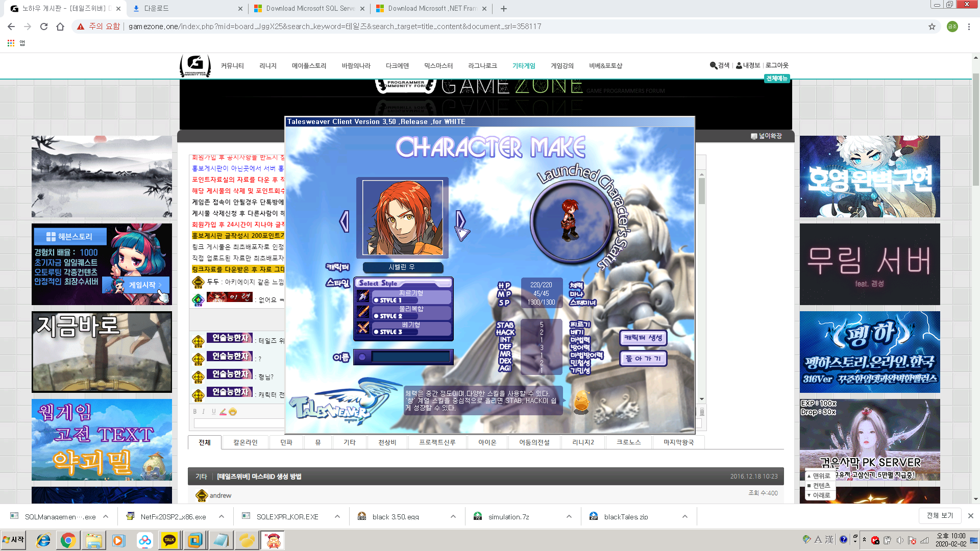This screenshot has height=551, width=980.
Task: Reload the page in Chrome
Action: click(44, 27)
